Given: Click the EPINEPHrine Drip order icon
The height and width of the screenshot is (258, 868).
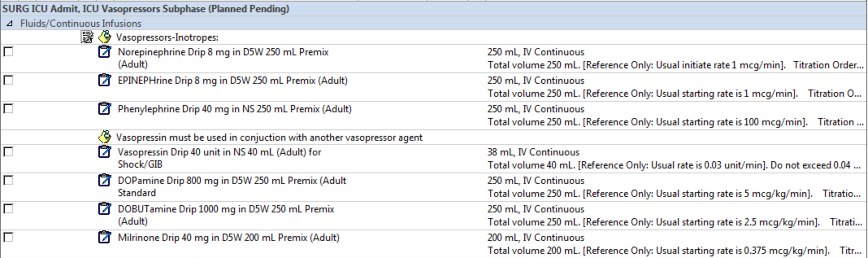Looking at the screenshot, I should click(x=104, y=81).
